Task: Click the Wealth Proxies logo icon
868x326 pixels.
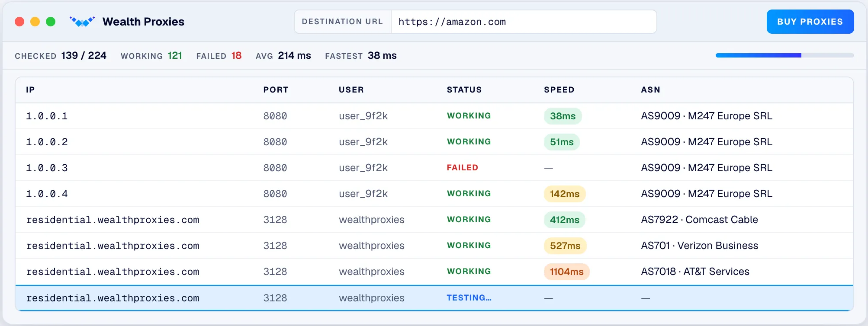Action: tap(82, 22)
